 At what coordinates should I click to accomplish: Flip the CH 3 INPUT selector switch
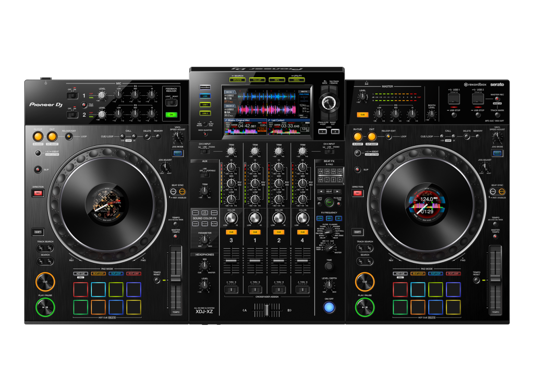[204, 151]
